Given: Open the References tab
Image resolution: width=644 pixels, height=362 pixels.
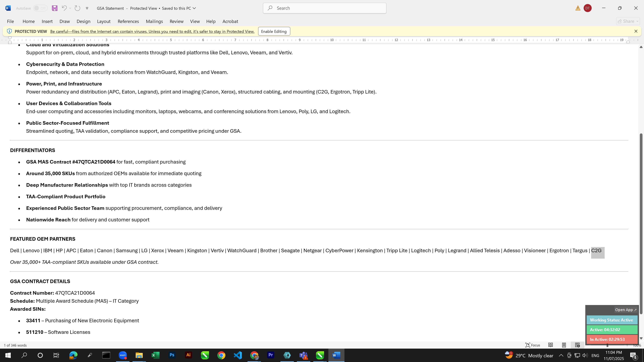Looking at the screenshot, I should coord(128,21).
